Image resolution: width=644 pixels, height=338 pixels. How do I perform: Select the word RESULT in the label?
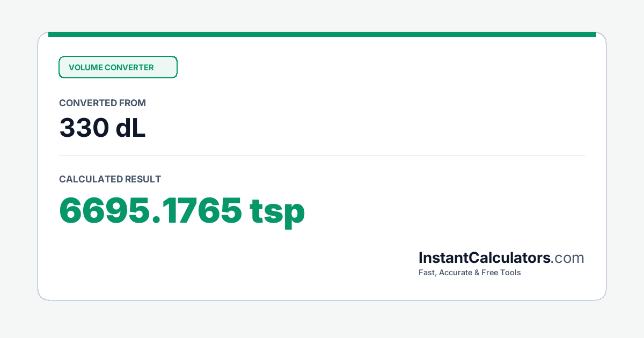pos(143,179)
